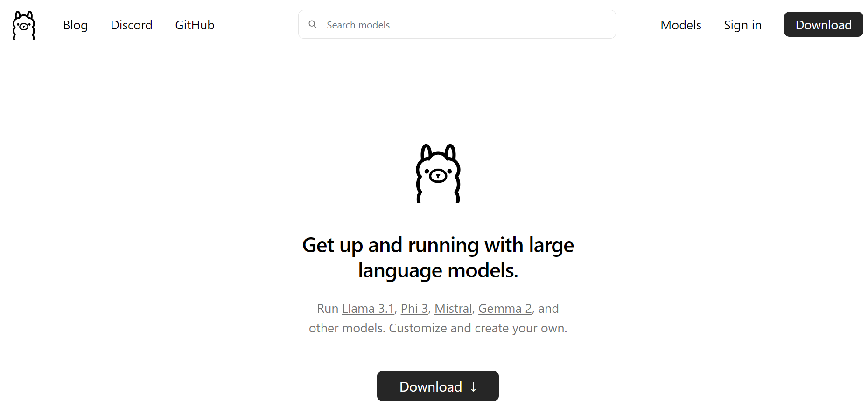
Task: Click the large llama illustration in the hero
Action: pos(438,173)
